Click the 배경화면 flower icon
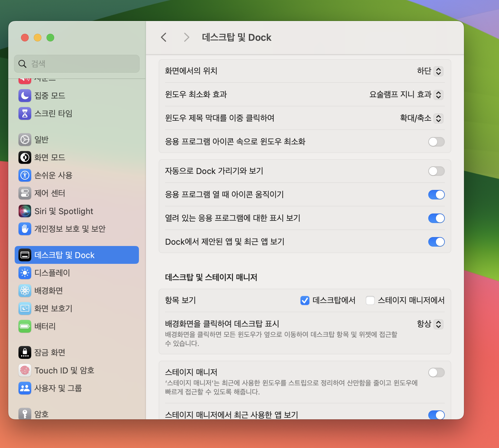This screenshot has width=499, height=448. 25,291
